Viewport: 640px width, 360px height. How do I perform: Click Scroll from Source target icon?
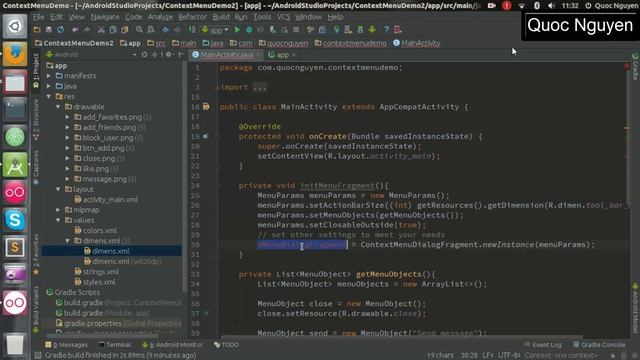144,54
